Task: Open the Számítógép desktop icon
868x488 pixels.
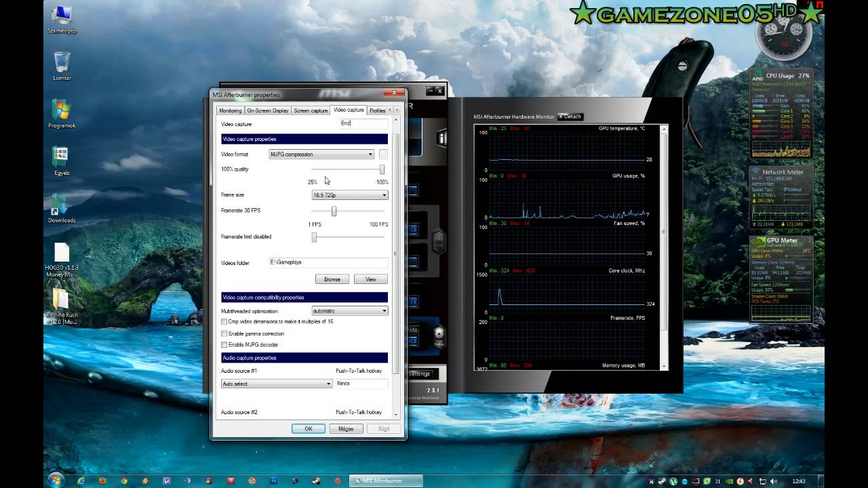Action: [62, 19]
